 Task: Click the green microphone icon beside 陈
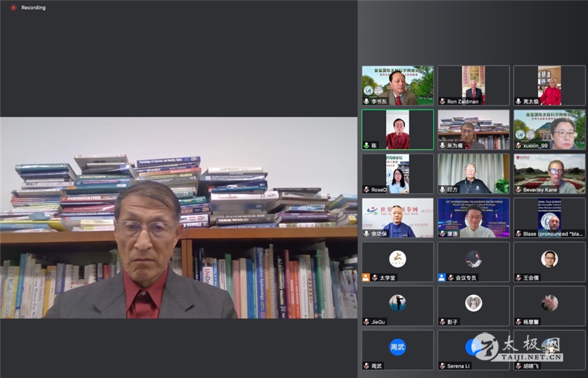pyautogui.click(x=367, y=145)
